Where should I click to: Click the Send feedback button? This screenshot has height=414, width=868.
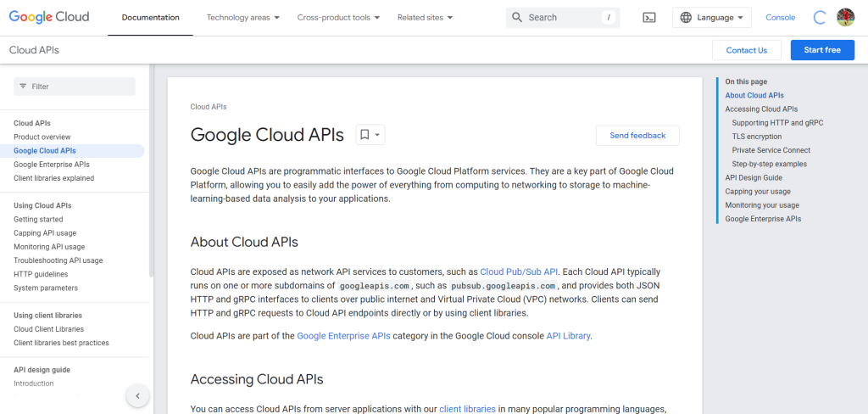pos(637,136)
